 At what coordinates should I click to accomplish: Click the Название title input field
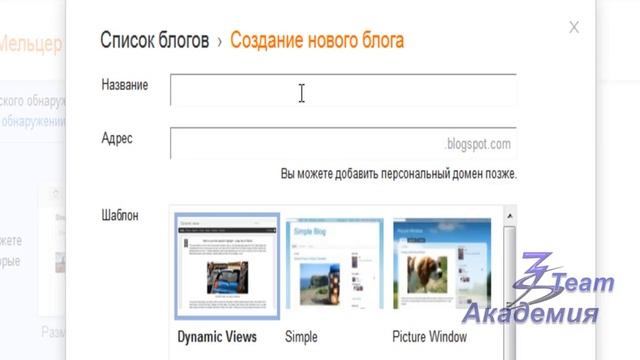(x=343, y=90)
